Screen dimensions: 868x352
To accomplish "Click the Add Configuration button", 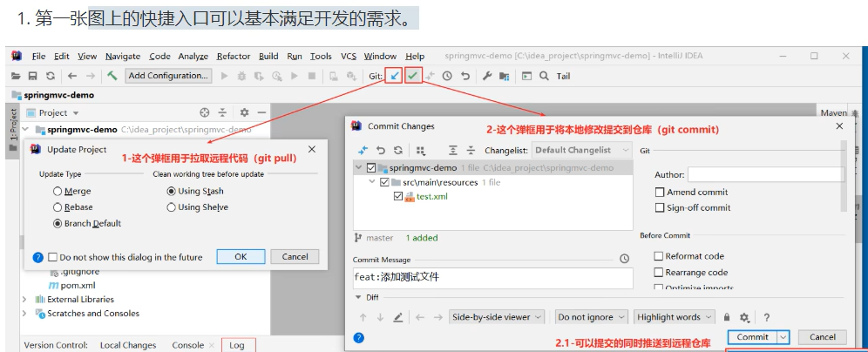I will (168, 76).
